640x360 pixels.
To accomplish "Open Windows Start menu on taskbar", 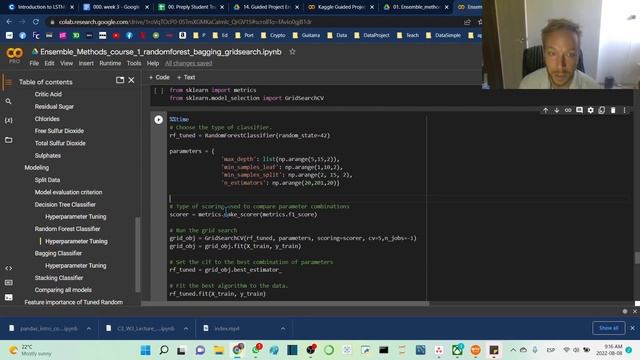I will coord(145,350).
